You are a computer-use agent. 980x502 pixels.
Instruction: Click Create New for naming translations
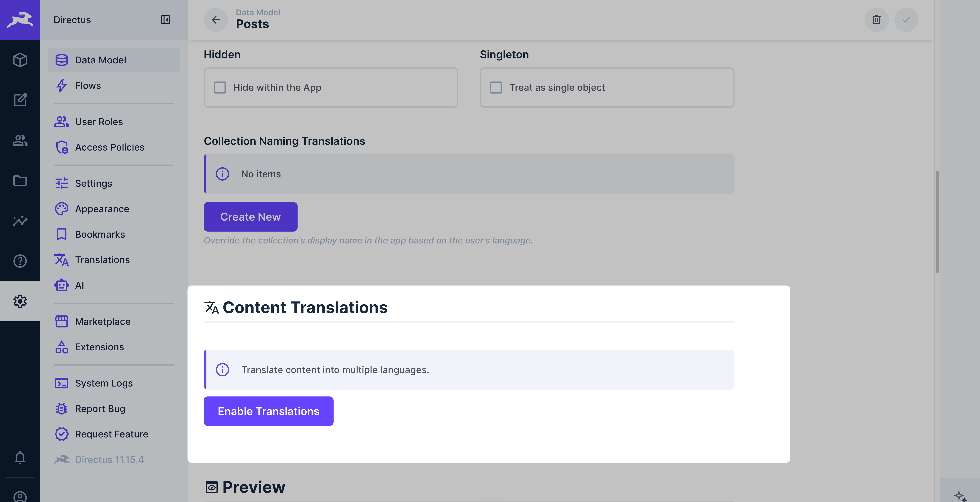[x=250, y=217]
